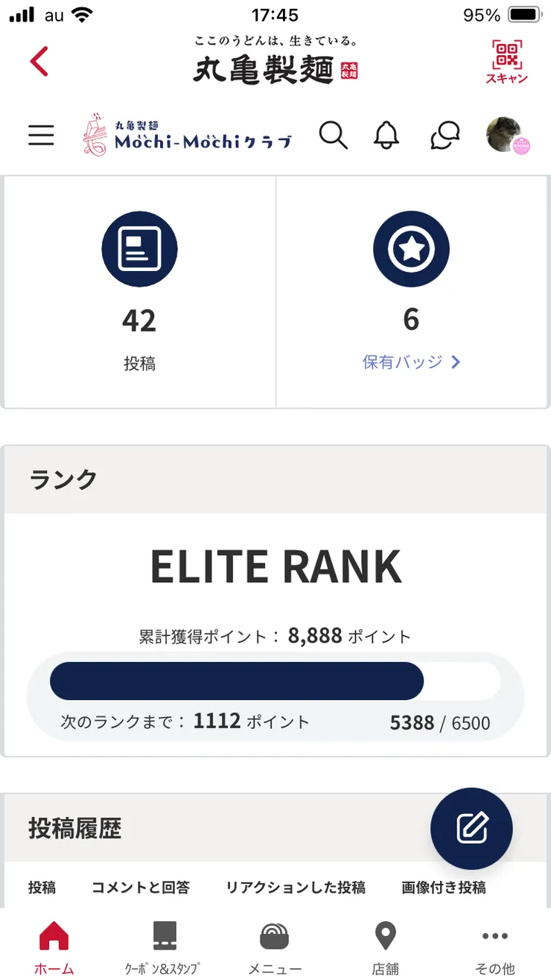Switch to 画像付き投稿 tab
551x980 pixels.
(x=444, y=887)
